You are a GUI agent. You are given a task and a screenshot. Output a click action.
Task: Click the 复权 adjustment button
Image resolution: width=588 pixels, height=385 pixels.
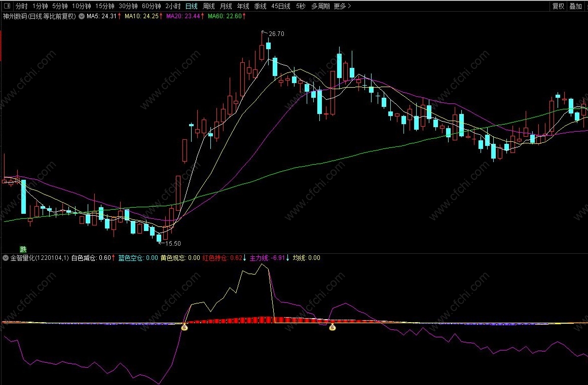[x=558, y=6]
